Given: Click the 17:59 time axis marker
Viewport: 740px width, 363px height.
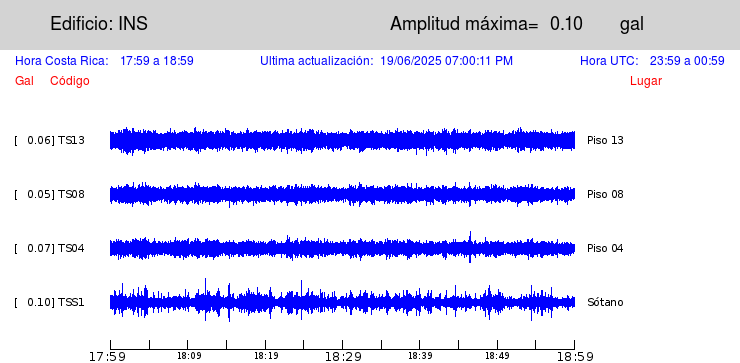Looking at the screenshot, I should (x=108, y=356).
